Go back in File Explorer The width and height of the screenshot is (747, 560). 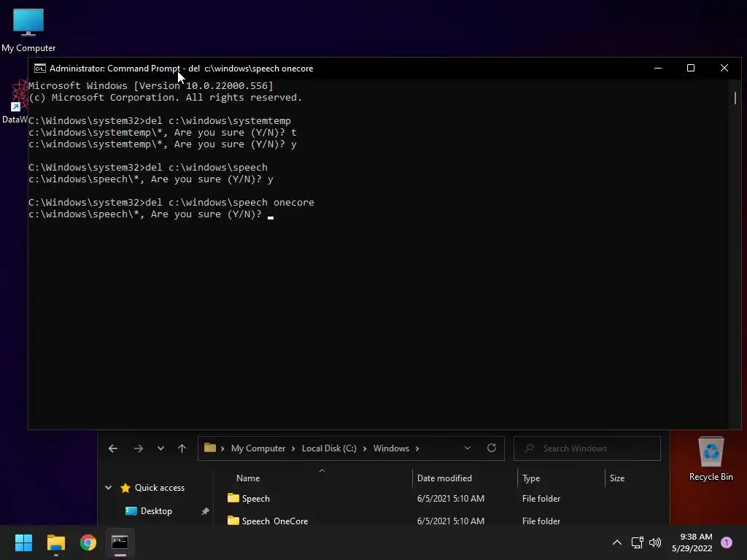pyautogui.click(x=113, y=448)
